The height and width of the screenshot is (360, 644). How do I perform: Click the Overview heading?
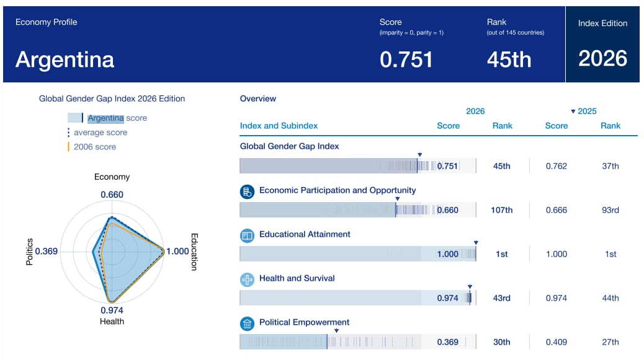[258, 99]
